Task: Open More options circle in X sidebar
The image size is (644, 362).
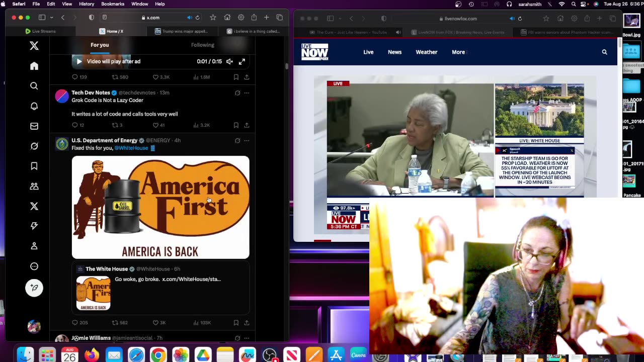Action: coord(34,266)
